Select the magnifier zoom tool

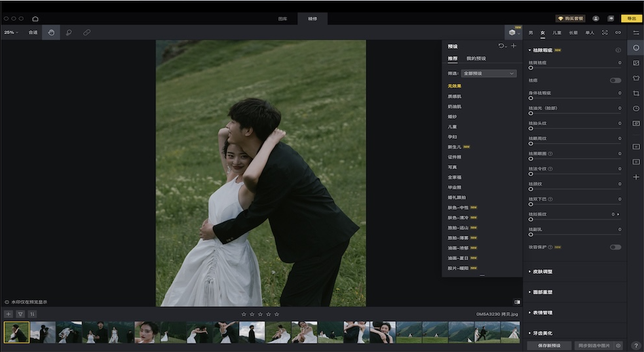[69, 33]
